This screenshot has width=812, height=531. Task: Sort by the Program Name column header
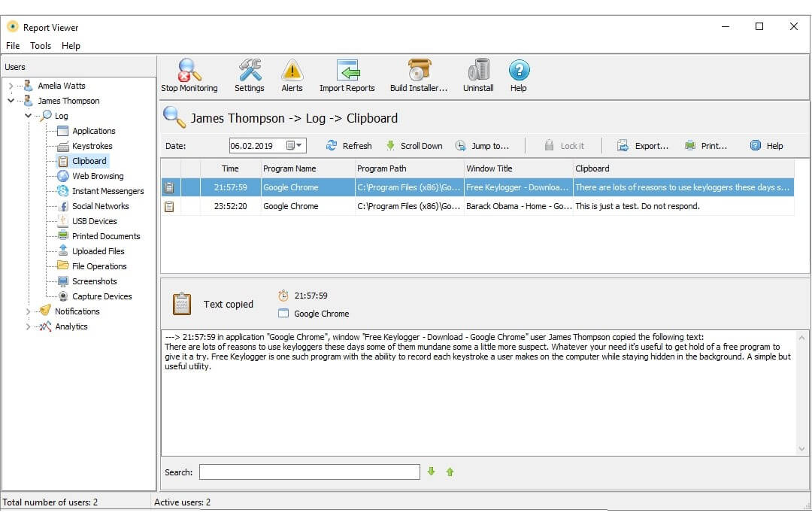[308, 168]
